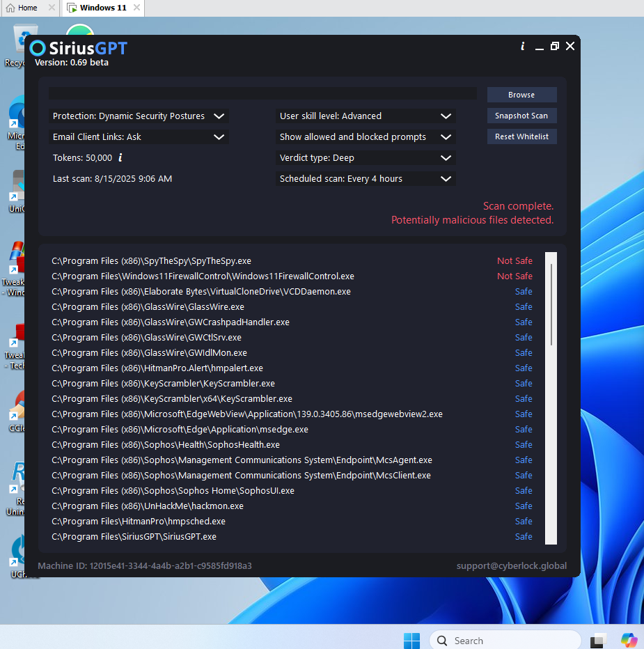Select the McsClient.exe row
The image size is (644, 649).
[x=292, y=475]
